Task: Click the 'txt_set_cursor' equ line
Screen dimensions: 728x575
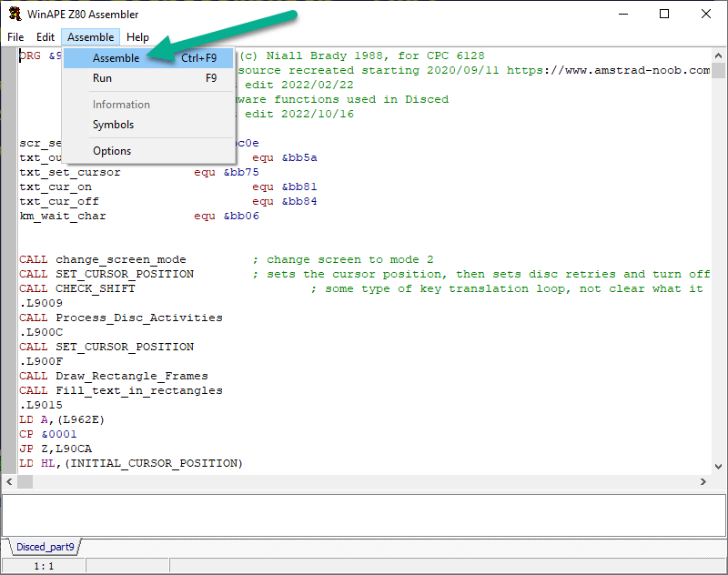Action: coord(139,172)
